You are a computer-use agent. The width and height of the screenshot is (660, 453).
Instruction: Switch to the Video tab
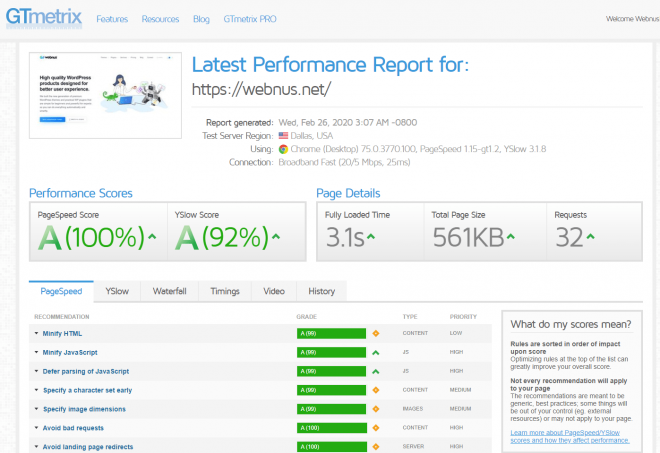point(274,291)
